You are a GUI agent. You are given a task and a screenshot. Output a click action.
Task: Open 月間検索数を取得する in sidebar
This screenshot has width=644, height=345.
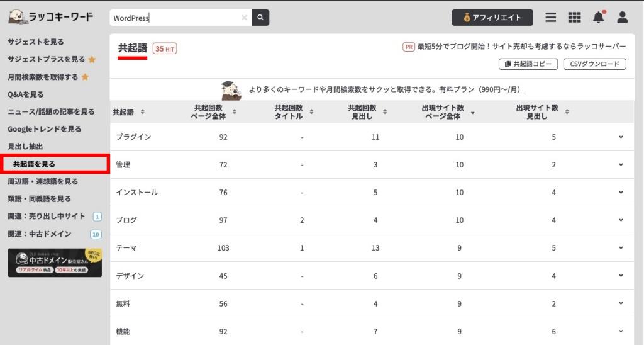click(x=43, y=77)
